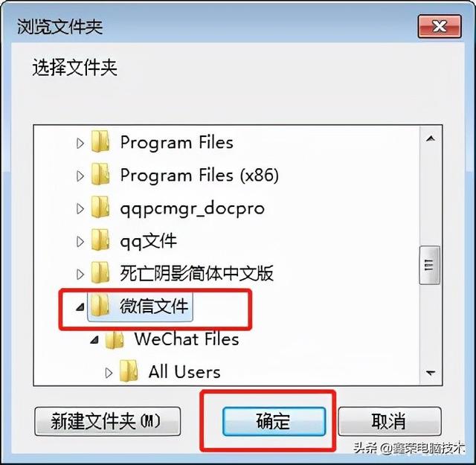Screen dimensions: 476x465
Task: Click the WeChat Files folder icon
Action: pos(115,339)
